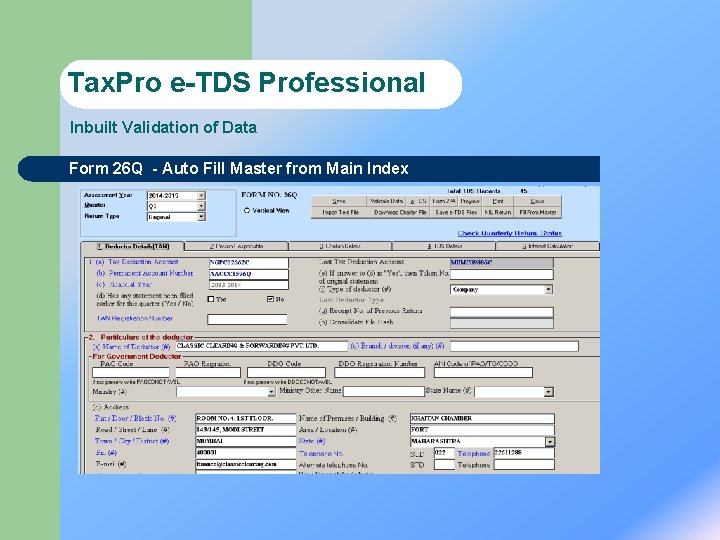The width and height of the screenshot is (720, 540).
Task: Click the Financial Year field
Action: 248,285
